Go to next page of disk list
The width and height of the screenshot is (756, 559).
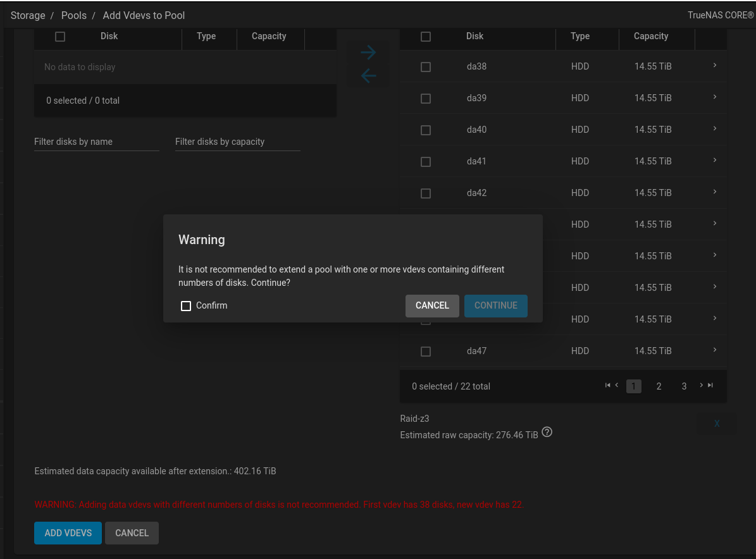(x=701, y=385)
